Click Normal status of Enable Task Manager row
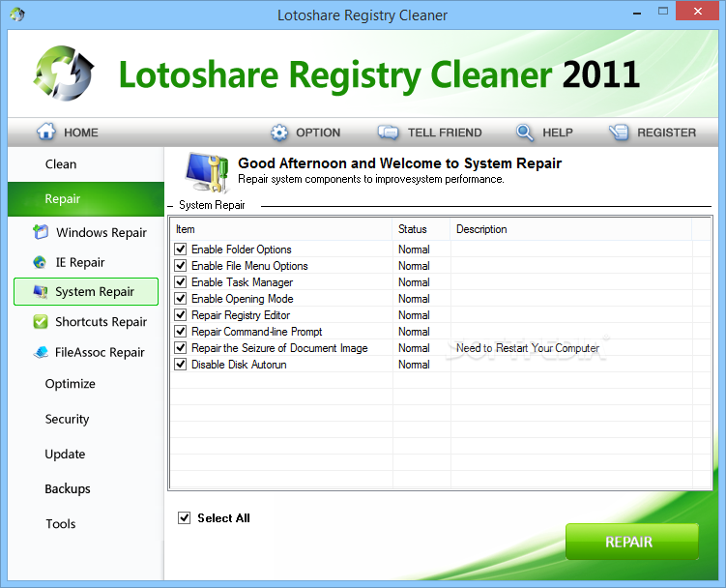 point(414,282)
